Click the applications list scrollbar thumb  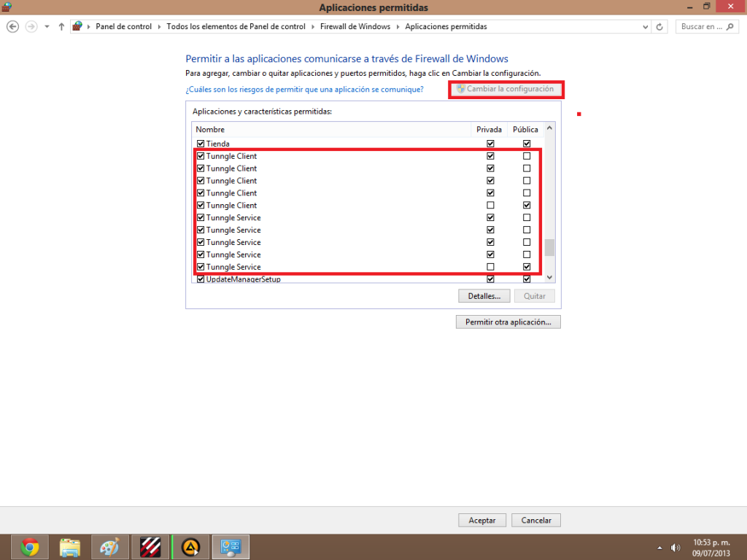(x=549, y=248)
